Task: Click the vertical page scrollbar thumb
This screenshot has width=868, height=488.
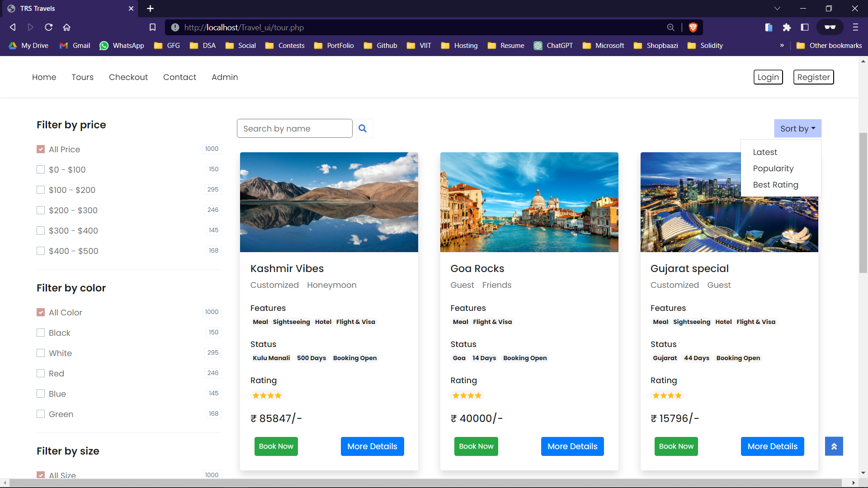Action: point(863,202)
